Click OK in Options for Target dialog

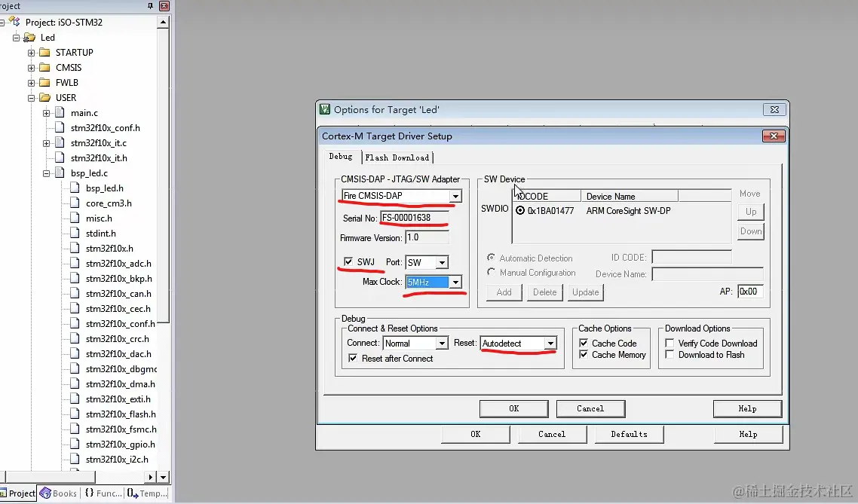click(476, 434)
